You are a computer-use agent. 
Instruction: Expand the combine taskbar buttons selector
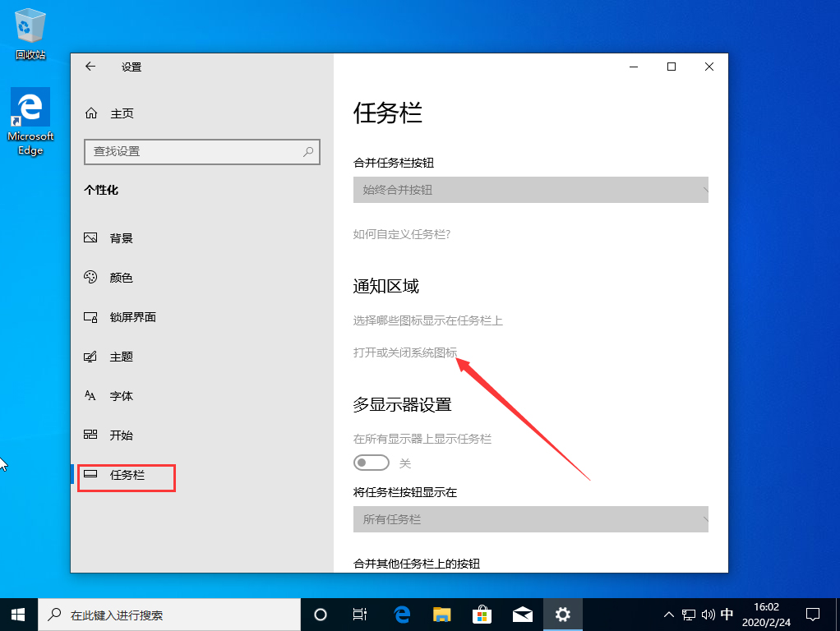tap(530, 190)
